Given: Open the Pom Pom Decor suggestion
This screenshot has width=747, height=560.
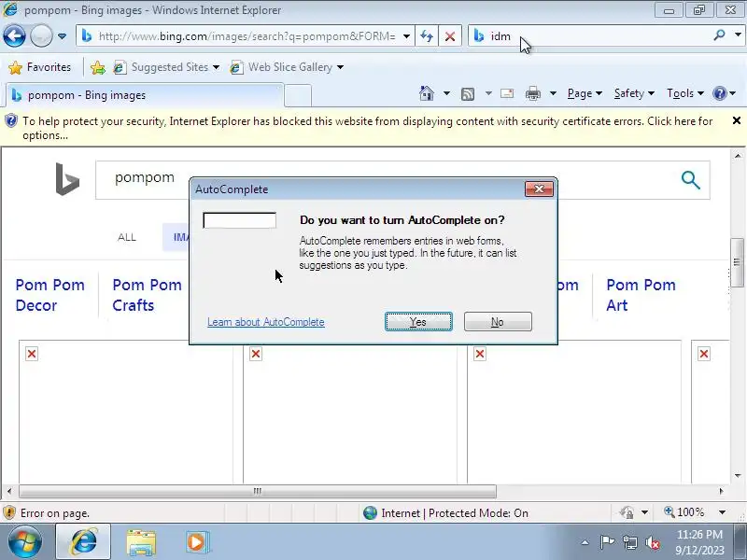Looking at the screenshot, I should [x=50, y=295].
